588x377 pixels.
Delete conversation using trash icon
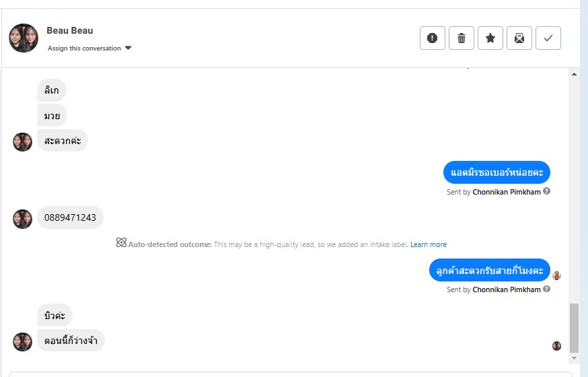coord(462,38)
